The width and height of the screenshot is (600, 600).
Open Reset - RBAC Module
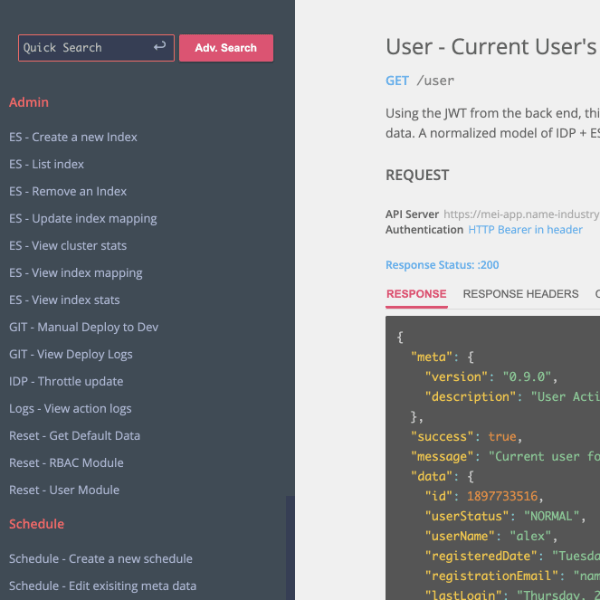click(66, 463)
